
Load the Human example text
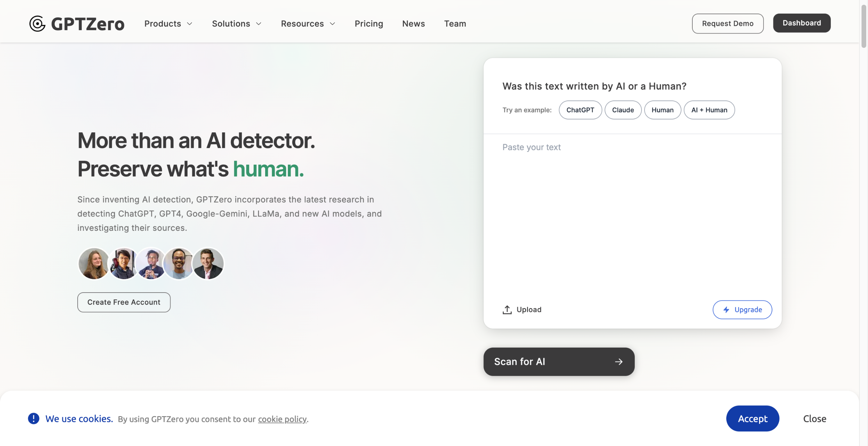click(663, 110)
